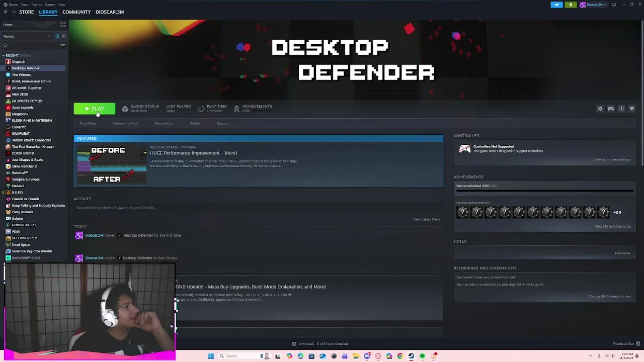Viewport: 644px width, 362px height.
Task: Click the Play Time clock icon
Action: pos(201,109)
